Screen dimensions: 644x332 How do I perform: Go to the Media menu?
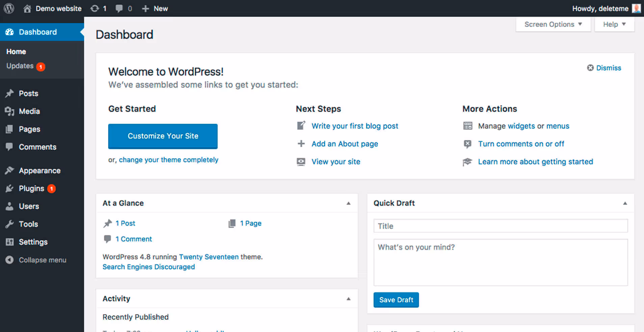click(x=42, y=111)
